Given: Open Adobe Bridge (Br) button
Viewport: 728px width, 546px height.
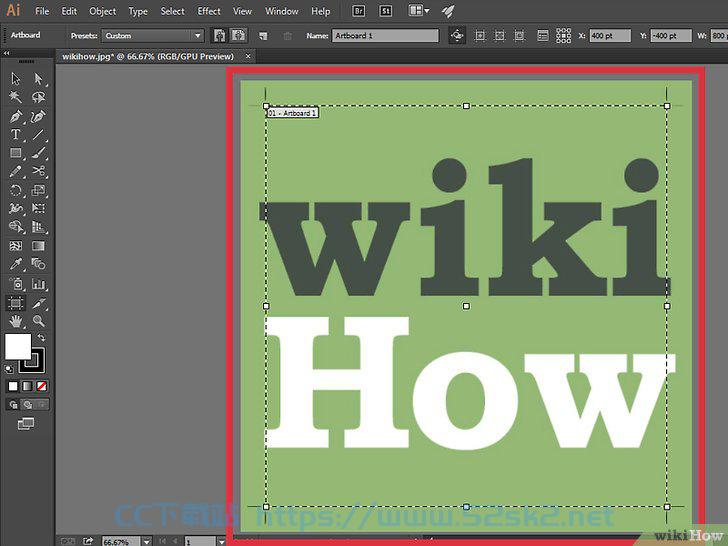Looking at the screenshot, I should [x=358, y=11].
